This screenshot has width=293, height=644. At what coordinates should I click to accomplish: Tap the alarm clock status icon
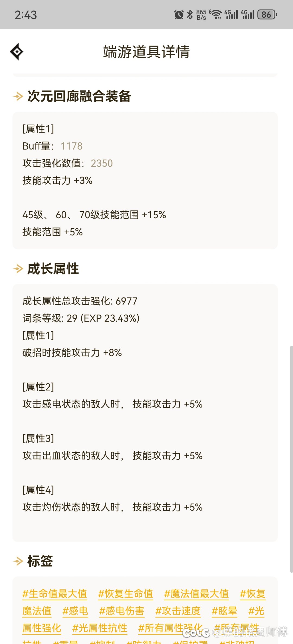(x=179, y=15)
